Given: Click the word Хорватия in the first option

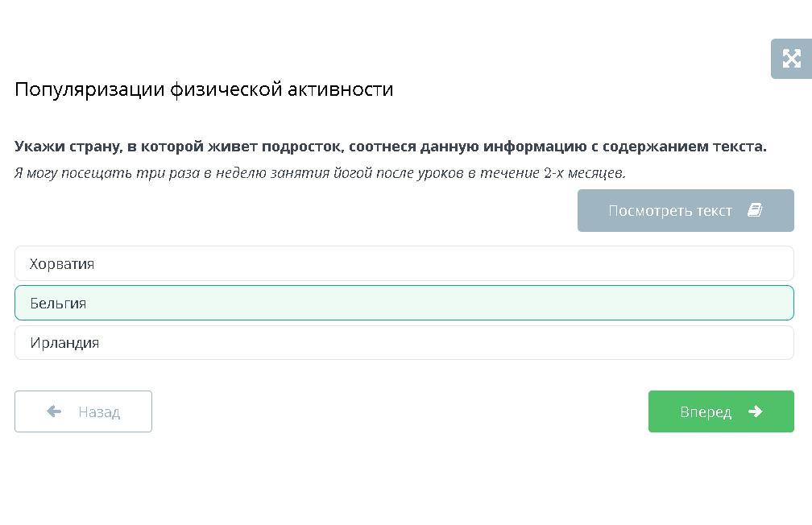Looking at the screenshot, I should tap(62, 264).
